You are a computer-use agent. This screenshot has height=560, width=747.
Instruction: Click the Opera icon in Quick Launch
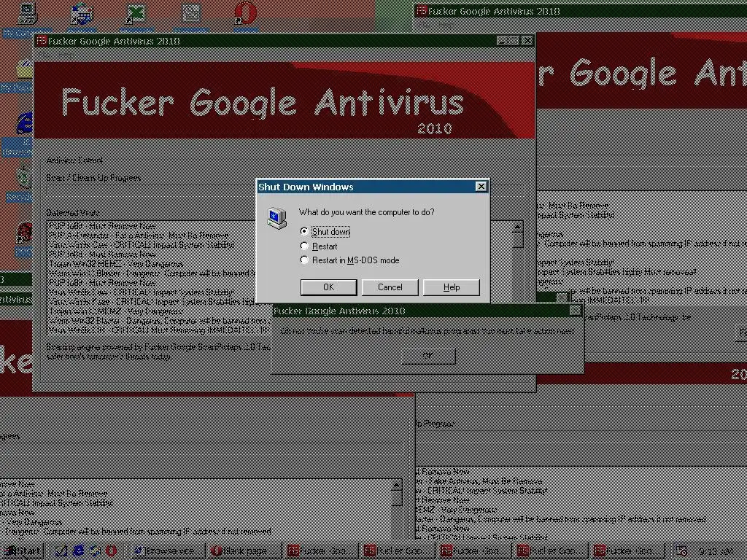(111, 551)
